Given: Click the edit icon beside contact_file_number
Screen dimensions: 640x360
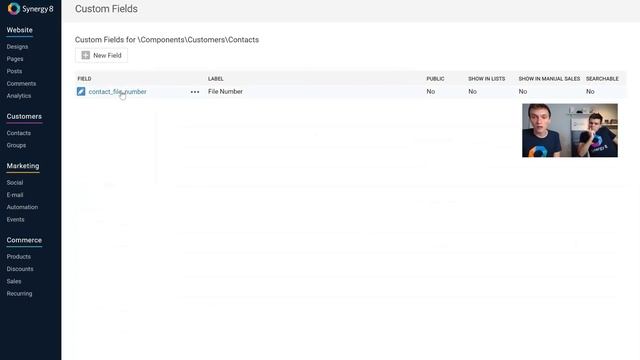Looking at the screenshot, I should point(81,91).
